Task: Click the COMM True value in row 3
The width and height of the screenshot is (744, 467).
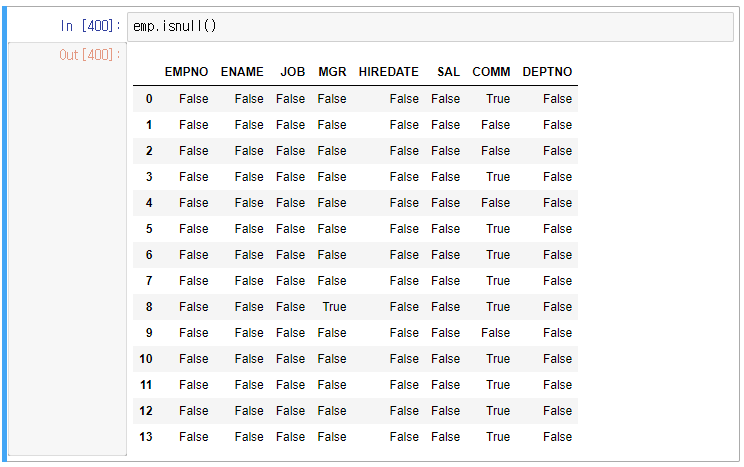Action: pyautogui.click(x=498, y=177)
